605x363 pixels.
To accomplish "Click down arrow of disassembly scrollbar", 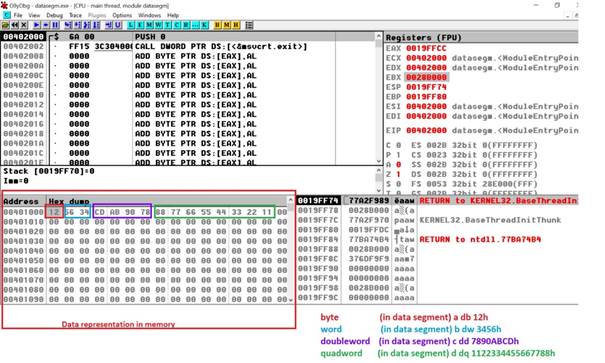I will [x=379, y=161].
